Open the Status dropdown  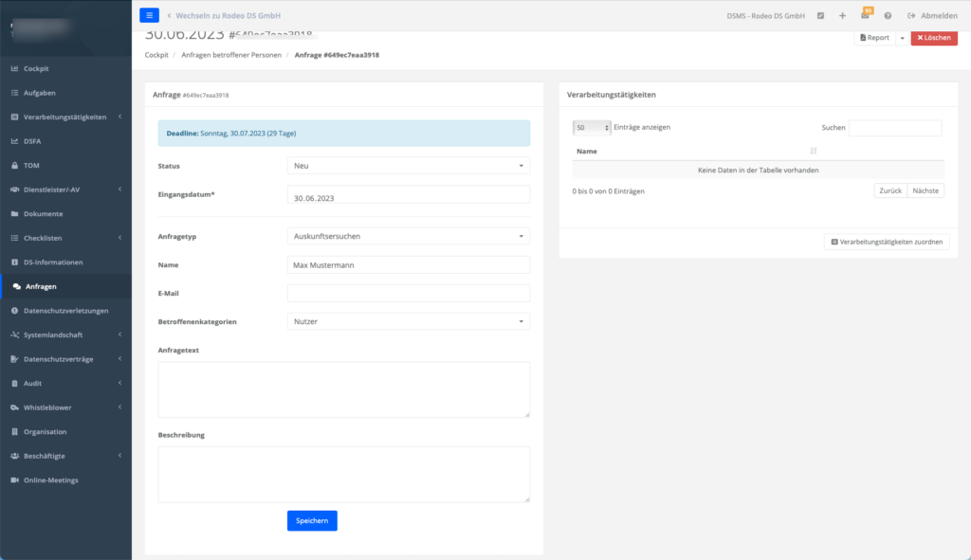tap(408, 166)
